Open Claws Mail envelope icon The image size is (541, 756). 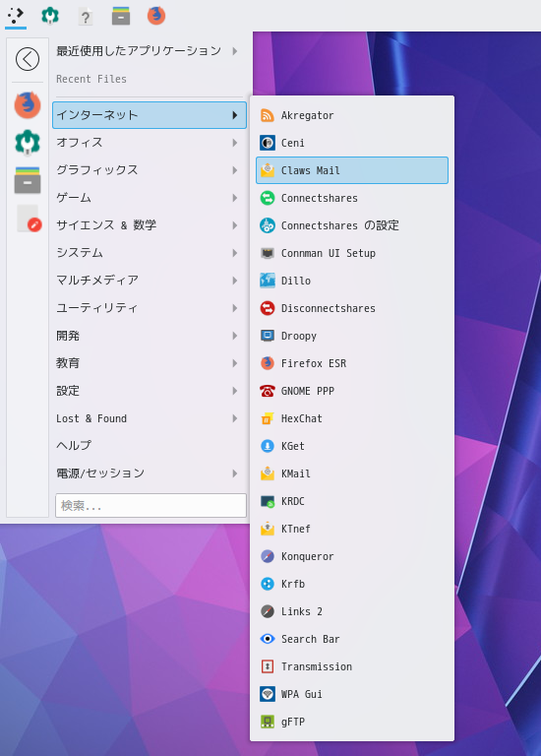(x=268, y=170)
